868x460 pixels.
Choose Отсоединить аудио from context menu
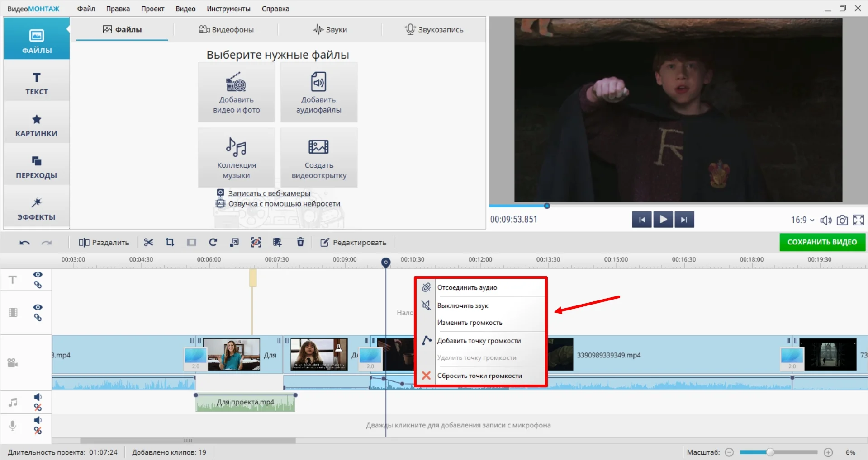pos(467,287)
